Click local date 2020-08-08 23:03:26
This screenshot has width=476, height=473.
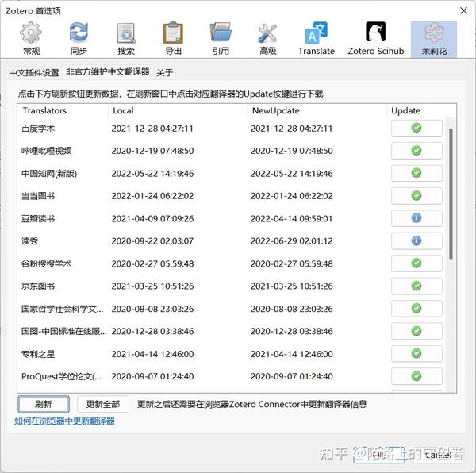pos(152,309)
